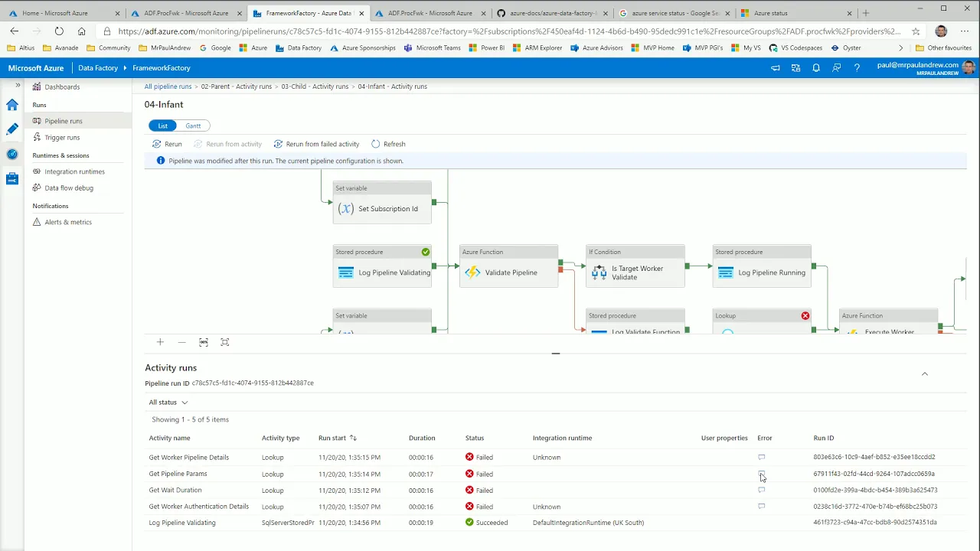The image size is (980, 551).
Task: Click the pipeline run ID value
Action: 253,383
